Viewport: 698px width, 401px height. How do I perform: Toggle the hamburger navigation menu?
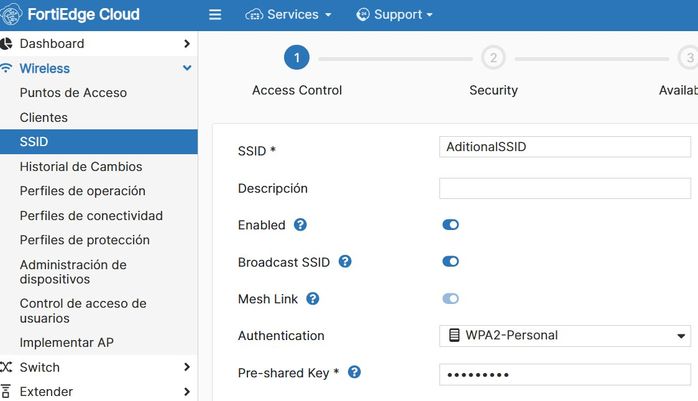(215, 15)
